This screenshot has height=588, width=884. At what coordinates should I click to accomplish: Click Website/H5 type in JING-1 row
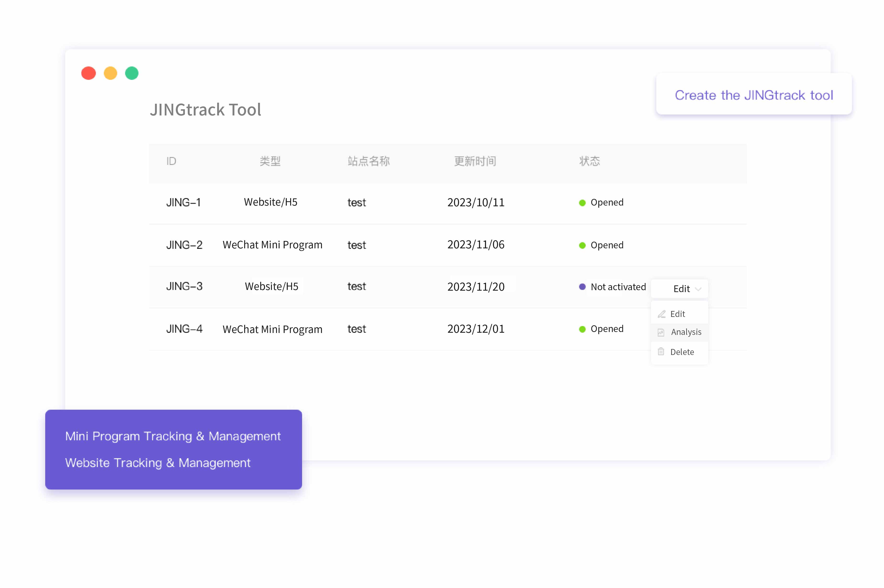271,202
